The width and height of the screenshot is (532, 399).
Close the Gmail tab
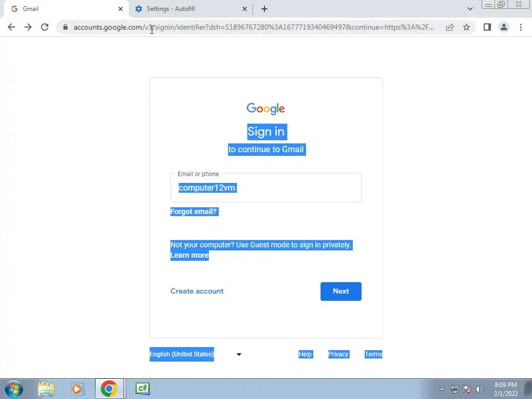pos(121,9)
